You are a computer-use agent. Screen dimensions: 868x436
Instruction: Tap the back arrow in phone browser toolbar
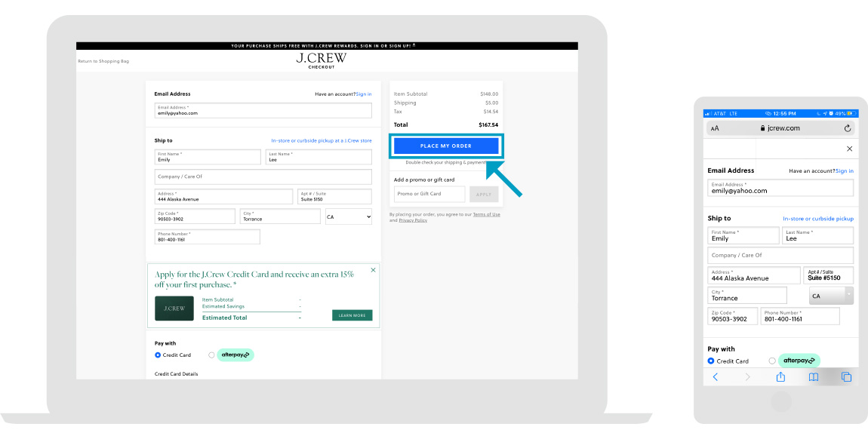tap(716, 377)
